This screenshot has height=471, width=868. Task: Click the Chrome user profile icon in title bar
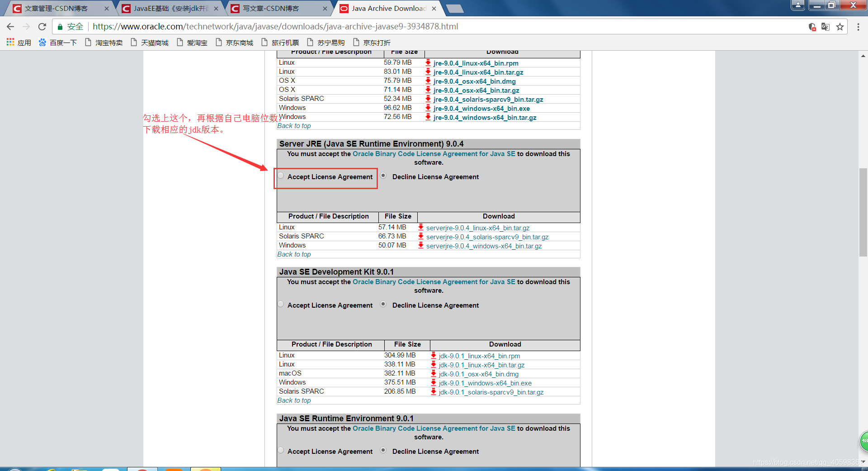tap(798, 5)
